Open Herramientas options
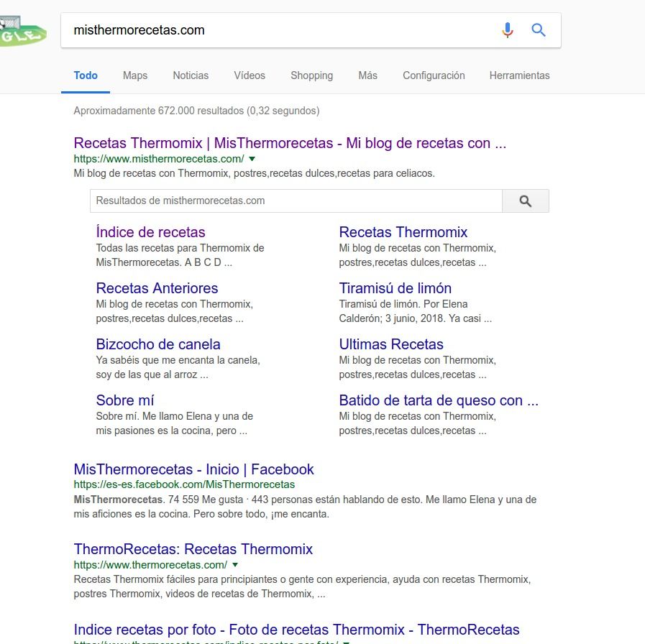645x644 pixels. pyautogui.click(x=519, y=75)
